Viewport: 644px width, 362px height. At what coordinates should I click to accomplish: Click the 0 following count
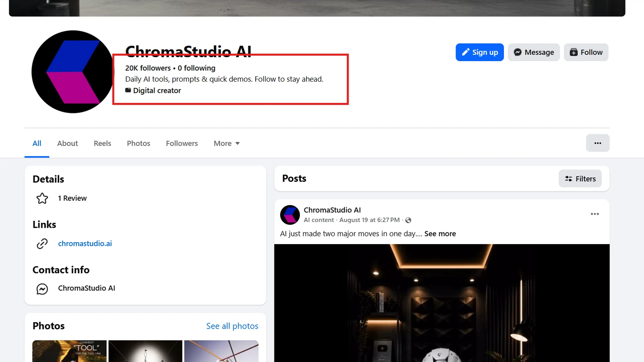196,68
